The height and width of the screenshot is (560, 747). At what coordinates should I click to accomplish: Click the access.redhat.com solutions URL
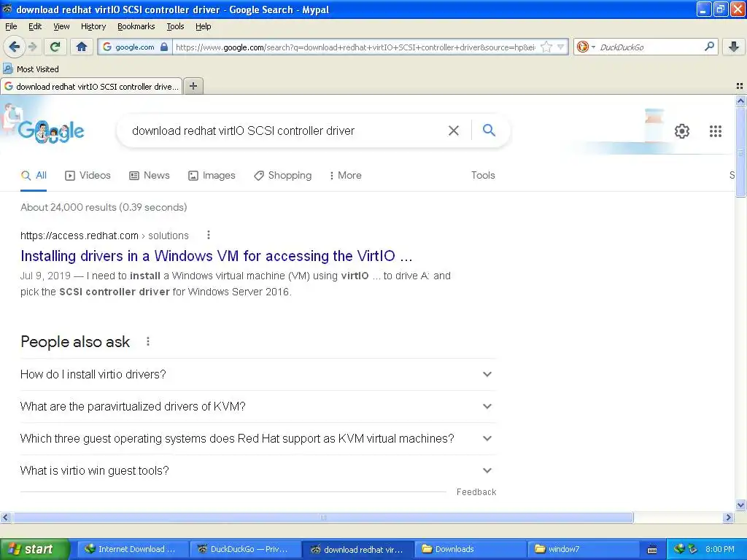point(104,236)
